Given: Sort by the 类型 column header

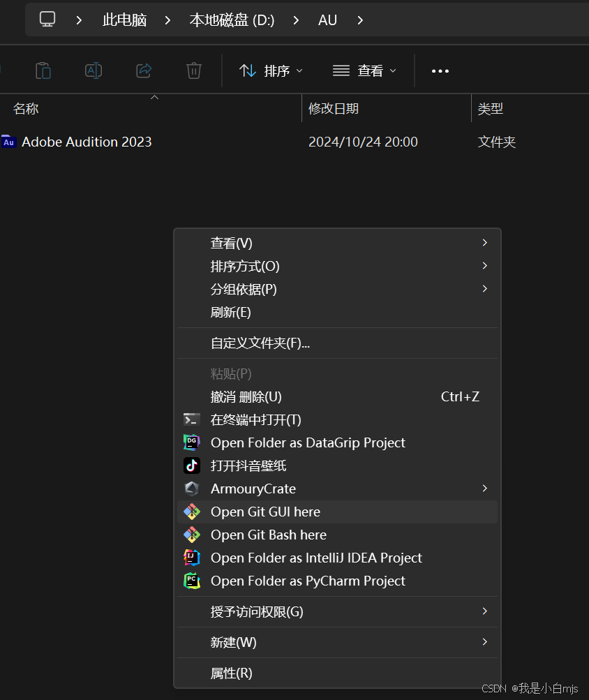Looking at the screenshot, I should point(491,108).
